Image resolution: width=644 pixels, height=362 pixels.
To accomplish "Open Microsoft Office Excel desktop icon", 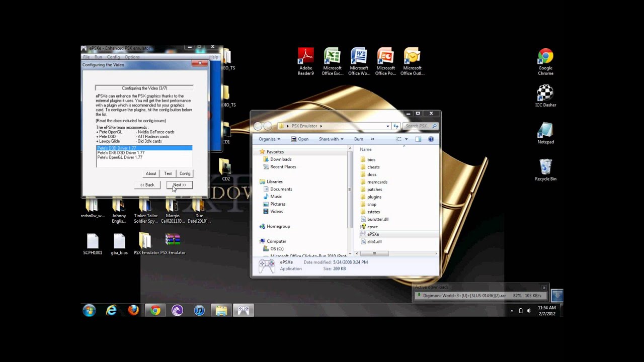I will click(332, 61).
